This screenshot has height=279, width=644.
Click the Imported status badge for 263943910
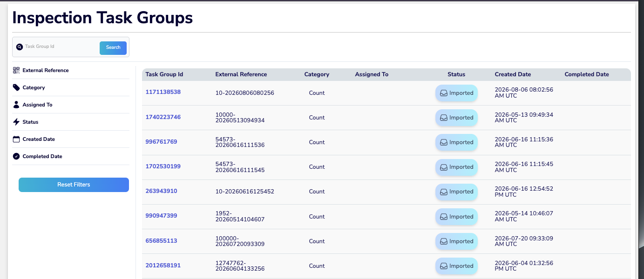[x=456, y=192]
